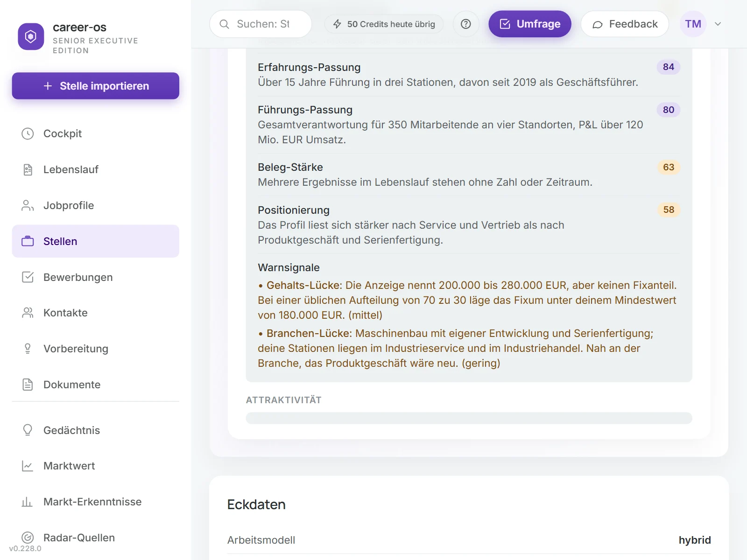Focus the Suchen search field
Viewport: 747px width, 560px height.
pos(261,24)
